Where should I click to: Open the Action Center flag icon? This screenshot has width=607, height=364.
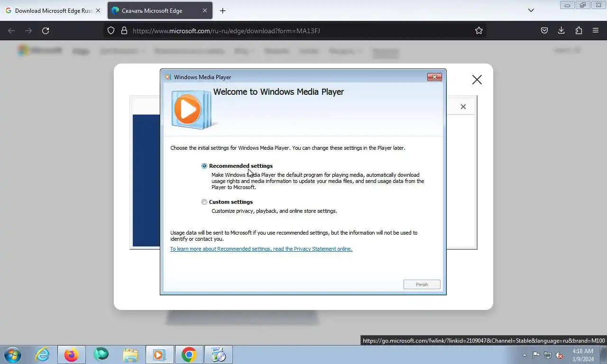click(x=536, y=355)
